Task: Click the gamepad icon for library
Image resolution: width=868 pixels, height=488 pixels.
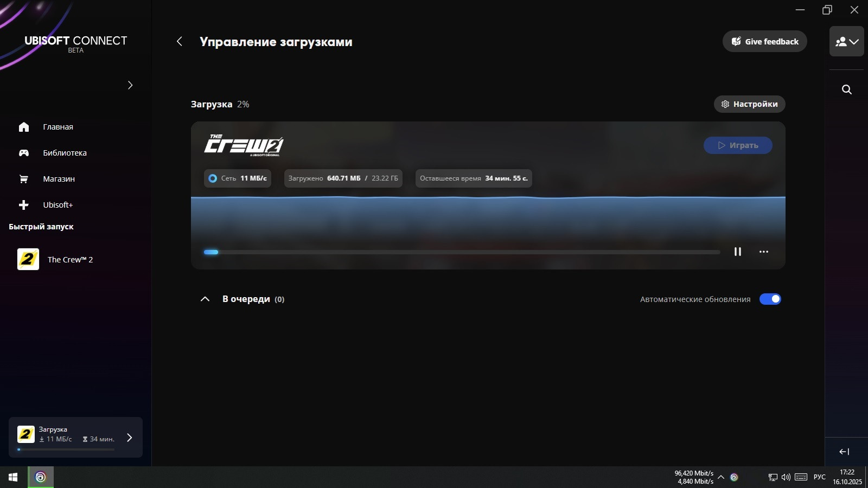Action: point(24,153)
